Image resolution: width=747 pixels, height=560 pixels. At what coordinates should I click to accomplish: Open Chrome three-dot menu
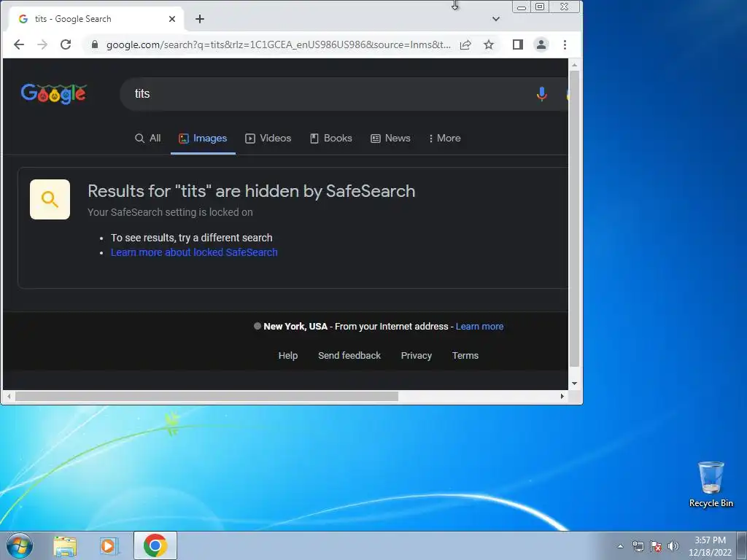click(x=565, y=44)
